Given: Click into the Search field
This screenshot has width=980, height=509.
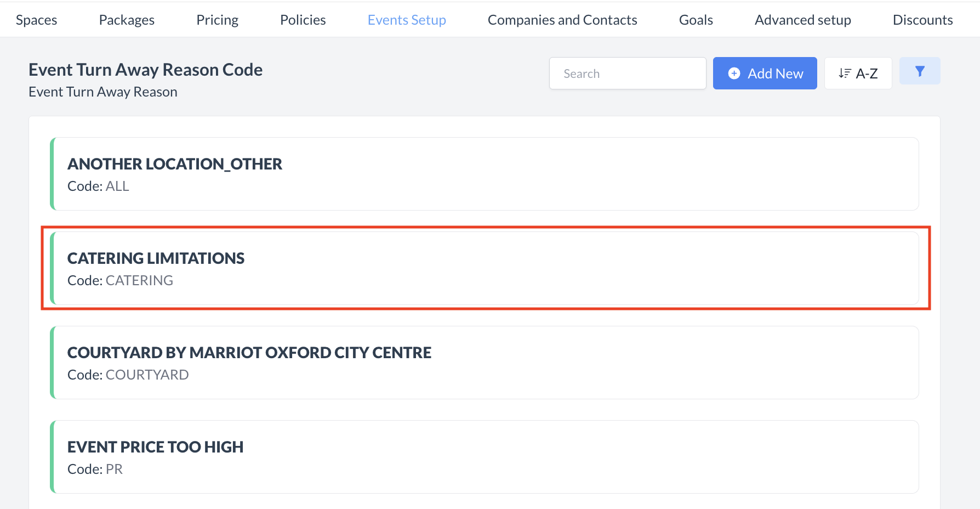Looking at the screenshot, I should click(627, 73).
